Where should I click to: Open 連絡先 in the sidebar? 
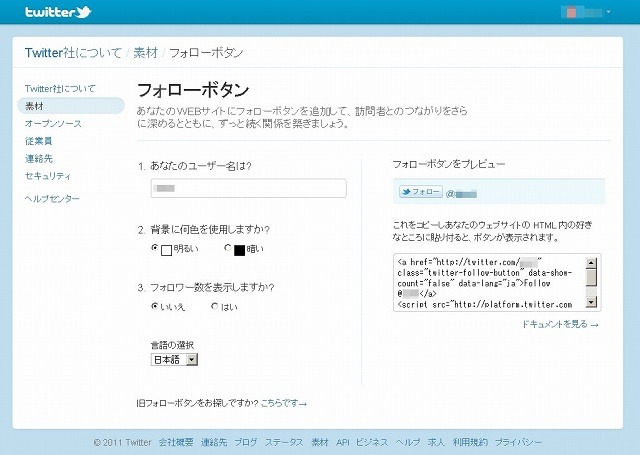39,159
